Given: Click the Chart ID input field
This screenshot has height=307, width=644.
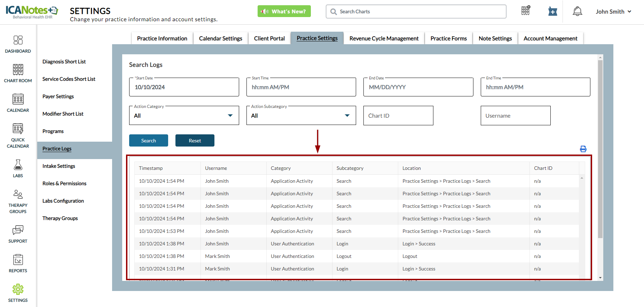Looking at the screenshot, I should (x=398, y=116).
